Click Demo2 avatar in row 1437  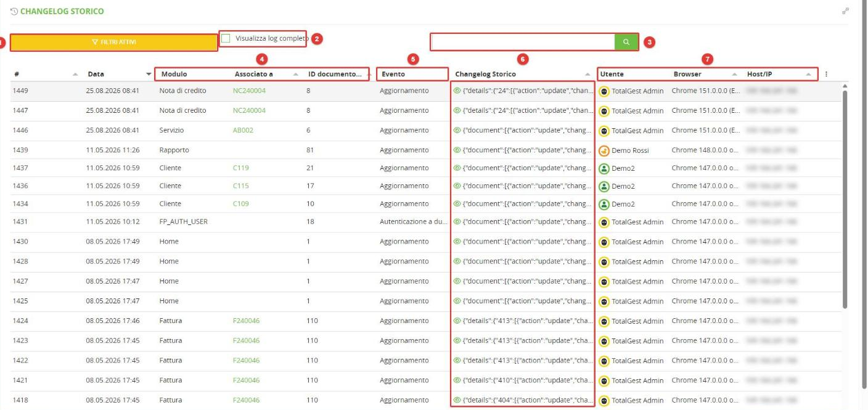pyautogui.click(x=604, y=168)
